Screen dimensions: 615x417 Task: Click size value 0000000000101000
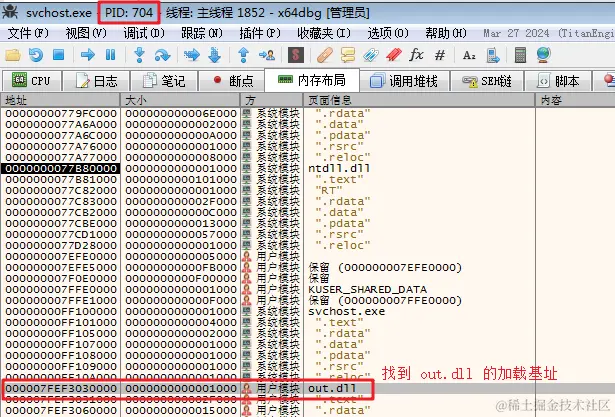(181, 179)
